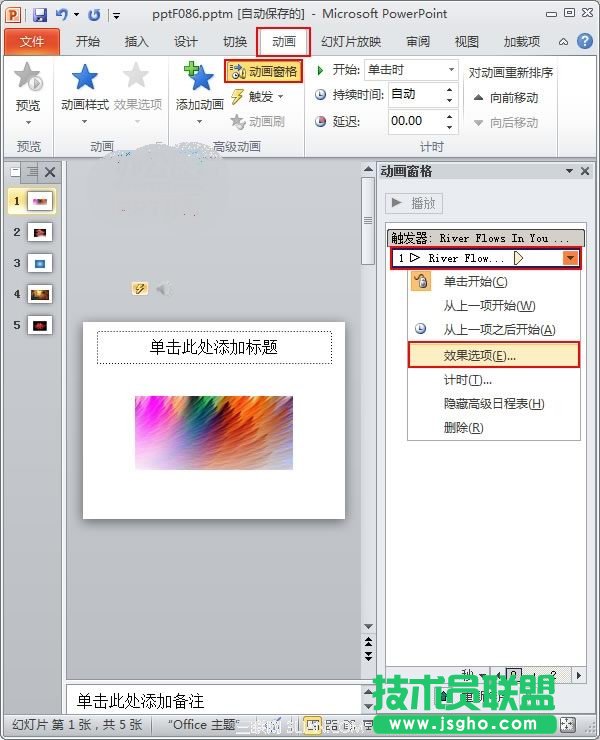Screen dimensions: 600x740
Task: Open the quick access toolbar customize arrow
Action: point(117,16)
